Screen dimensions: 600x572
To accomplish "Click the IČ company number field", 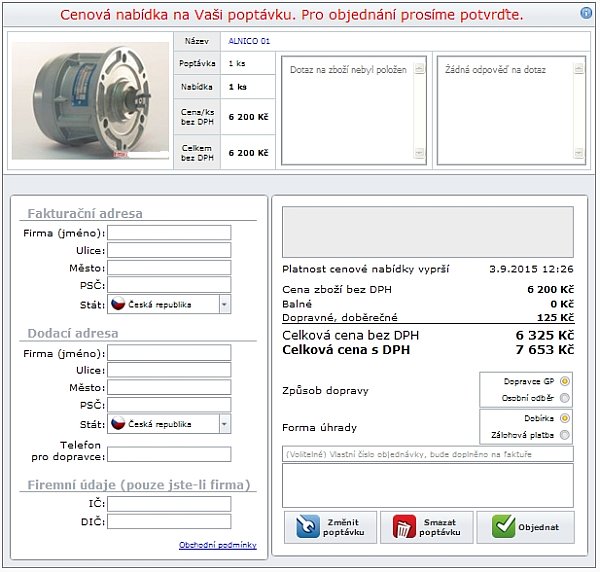I will (x=169, y=503).
